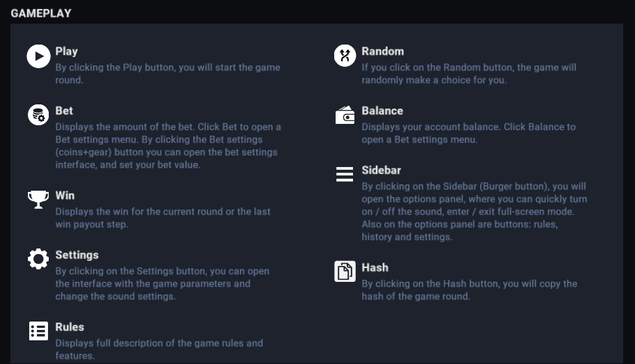Click the Balance wallet icon

[345, 115]
